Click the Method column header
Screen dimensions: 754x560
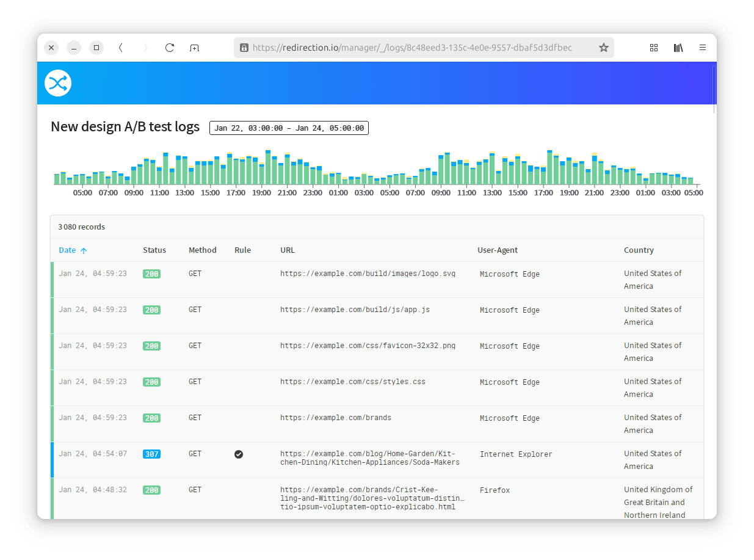[x=203, y=250]
